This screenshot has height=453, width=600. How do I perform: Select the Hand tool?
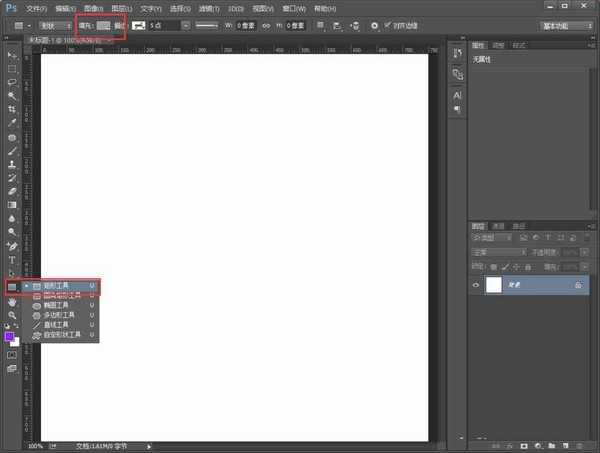[x=12, y=301]
